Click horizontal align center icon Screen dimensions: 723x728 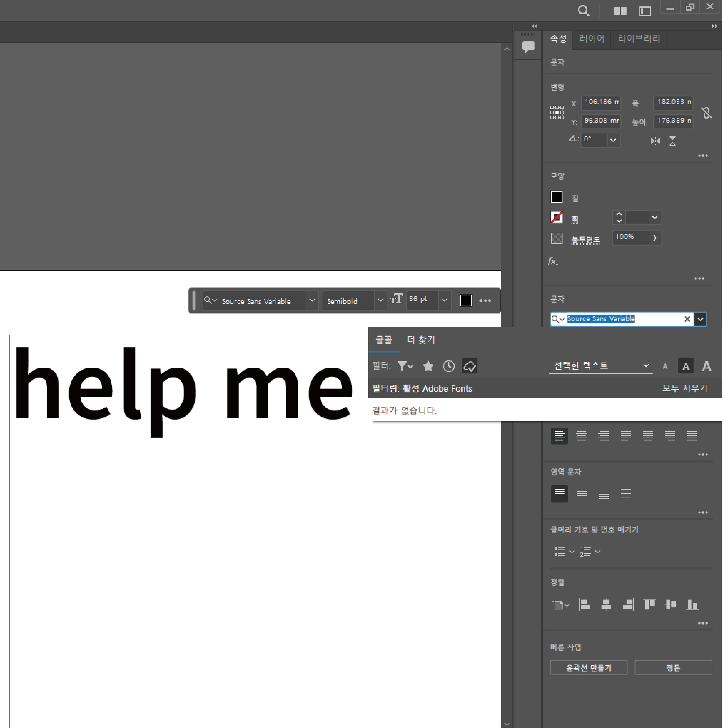tap(606, 604)
